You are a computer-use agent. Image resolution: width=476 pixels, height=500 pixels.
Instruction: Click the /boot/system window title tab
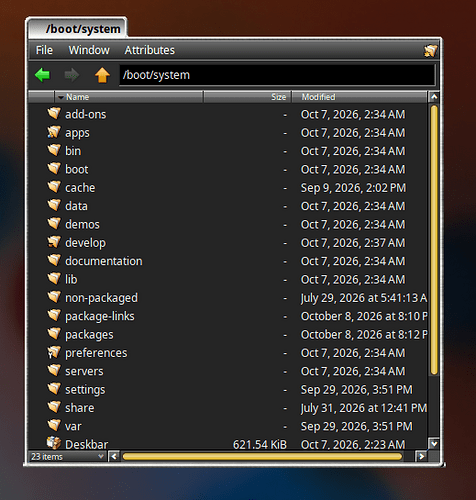[77, 29]
